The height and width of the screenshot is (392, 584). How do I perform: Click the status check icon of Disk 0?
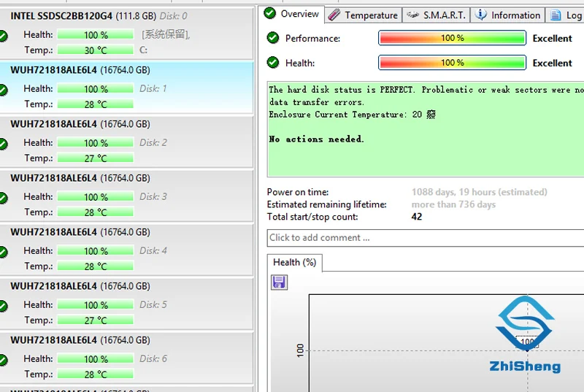coord(3,36)
